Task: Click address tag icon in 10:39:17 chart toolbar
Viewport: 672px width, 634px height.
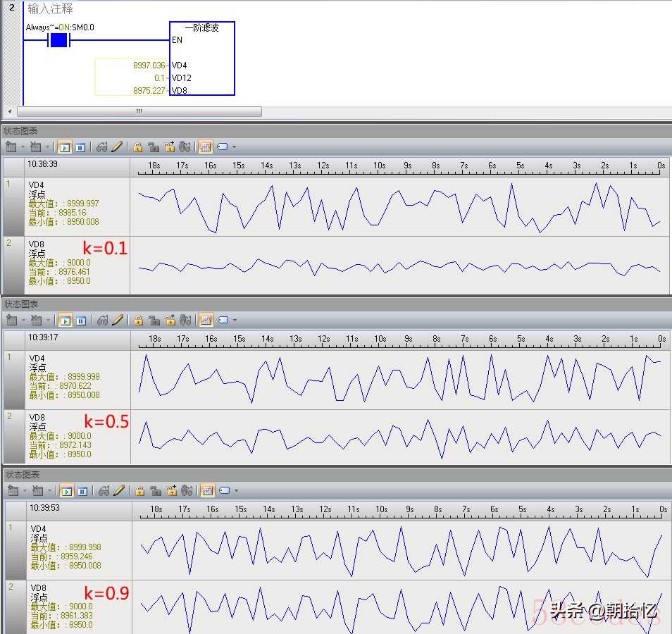Action: (x=223, y=321)
